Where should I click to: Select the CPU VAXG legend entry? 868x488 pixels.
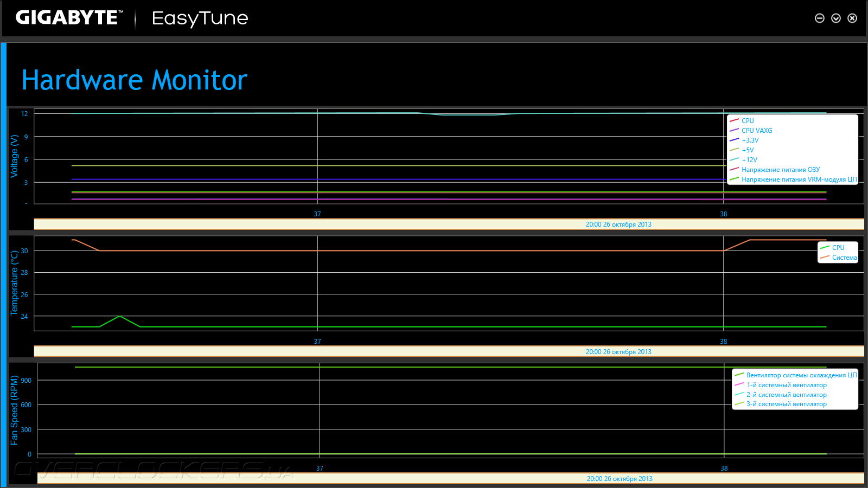click(x=757, y=131)
